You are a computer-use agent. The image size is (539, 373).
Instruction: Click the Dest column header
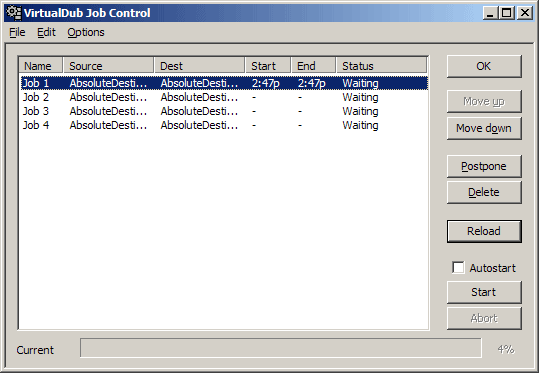click(x=199, y=66)
